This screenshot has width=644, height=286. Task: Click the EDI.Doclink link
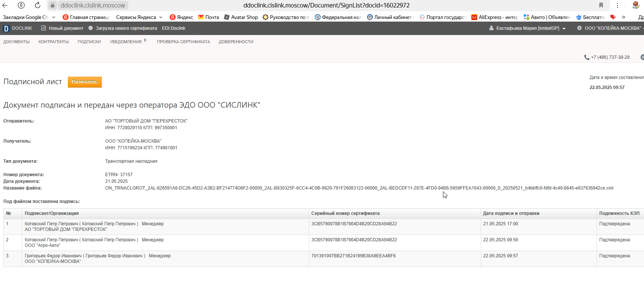point(173,28)
